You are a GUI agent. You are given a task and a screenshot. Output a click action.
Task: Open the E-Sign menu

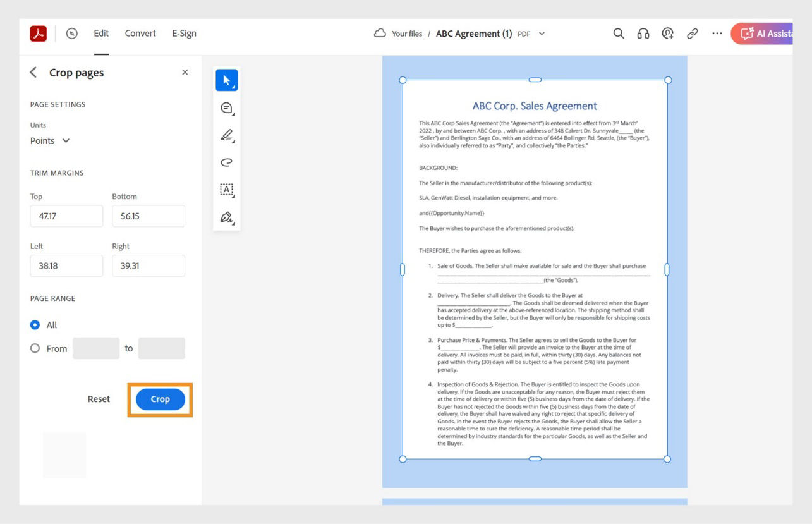(x=184, y=33)
